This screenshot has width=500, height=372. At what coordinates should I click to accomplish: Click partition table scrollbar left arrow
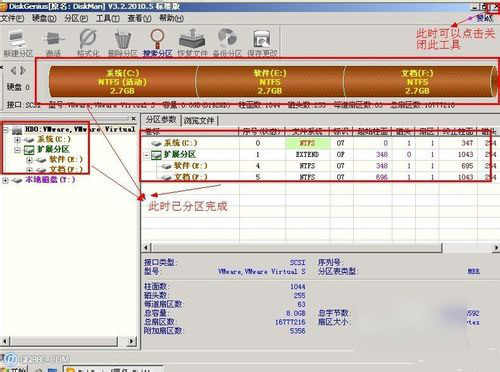[x=146, y=248]
